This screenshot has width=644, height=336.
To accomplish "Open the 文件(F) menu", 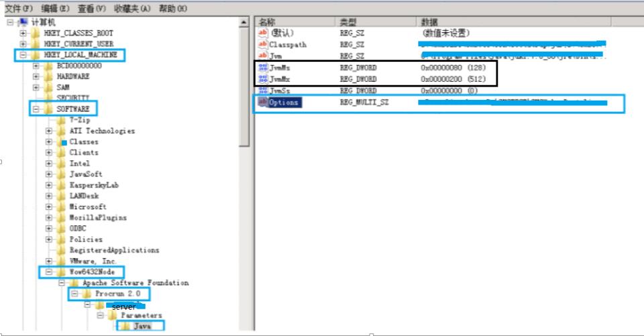I will tap(19, 9).
